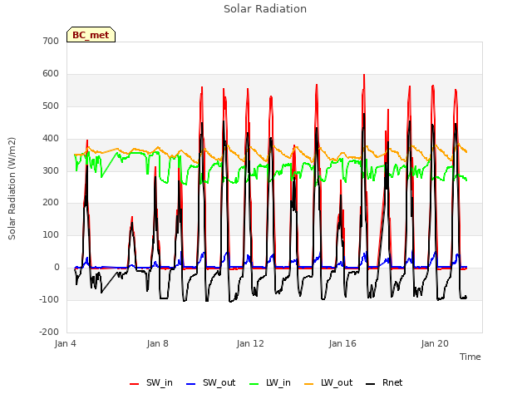
Task: Click the 700 y-axis label
Action: coord(51,41)
